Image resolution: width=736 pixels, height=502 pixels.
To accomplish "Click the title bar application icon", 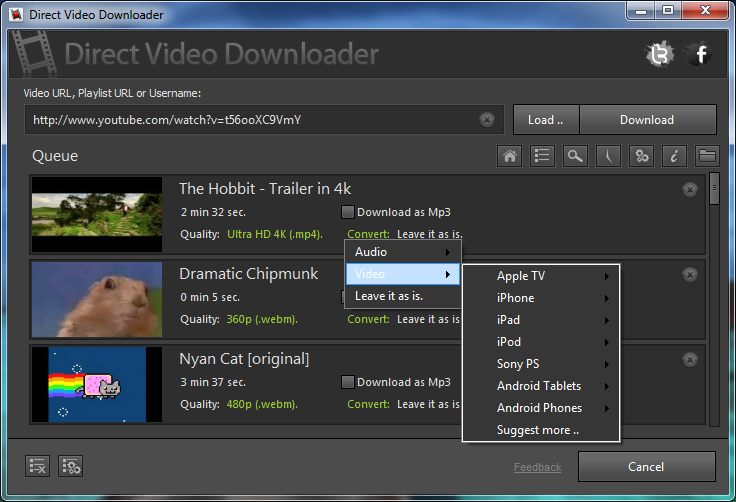I will pos(16,15).
